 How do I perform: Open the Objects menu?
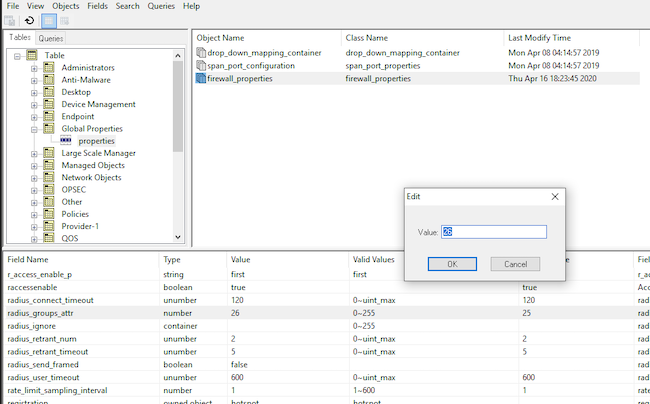(65, 6)
